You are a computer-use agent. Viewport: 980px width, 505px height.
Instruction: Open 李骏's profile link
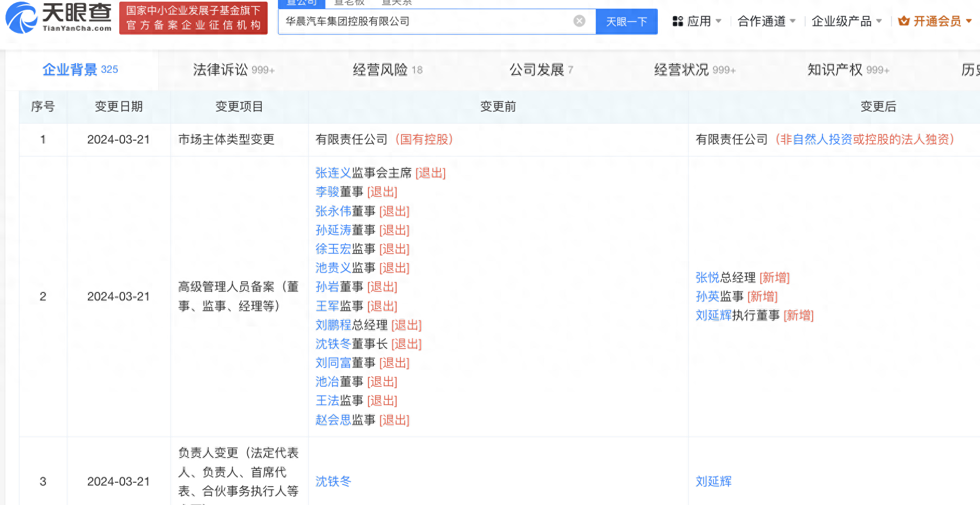click(x=328, y=192)
